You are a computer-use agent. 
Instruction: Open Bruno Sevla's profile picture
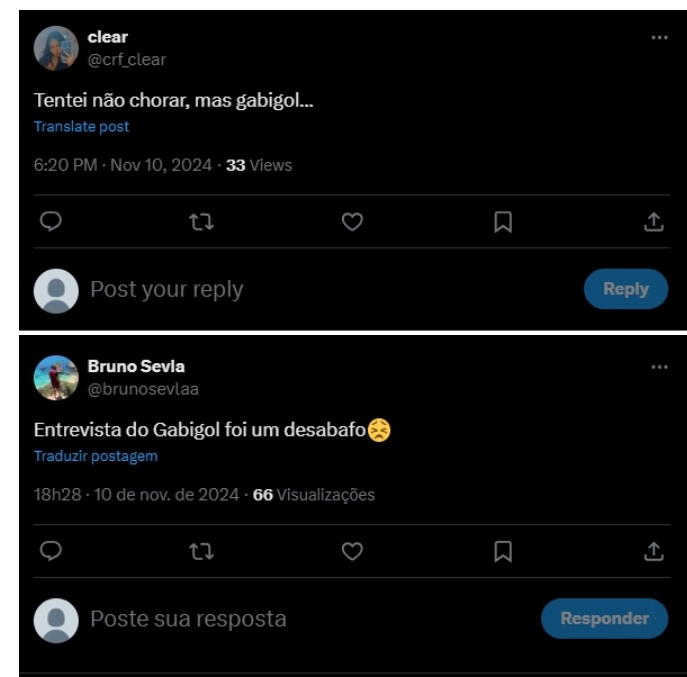[55, 377]
